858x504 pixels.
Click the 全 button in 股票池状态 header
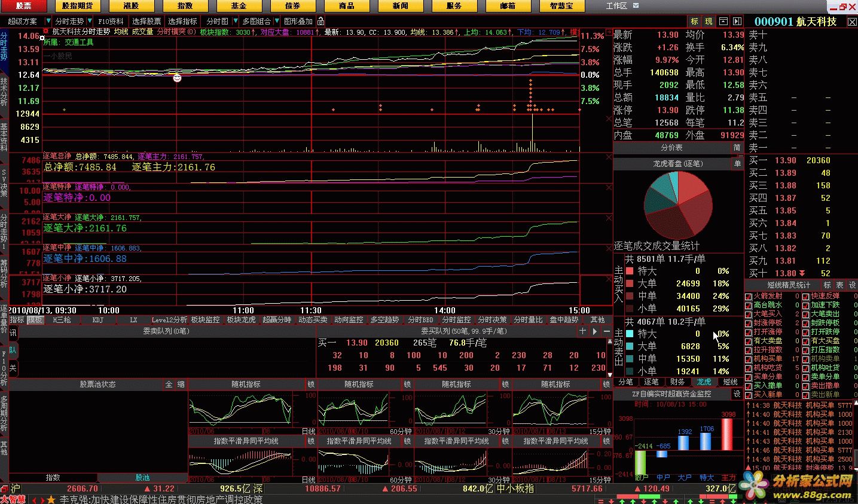(x=169, y=384)
